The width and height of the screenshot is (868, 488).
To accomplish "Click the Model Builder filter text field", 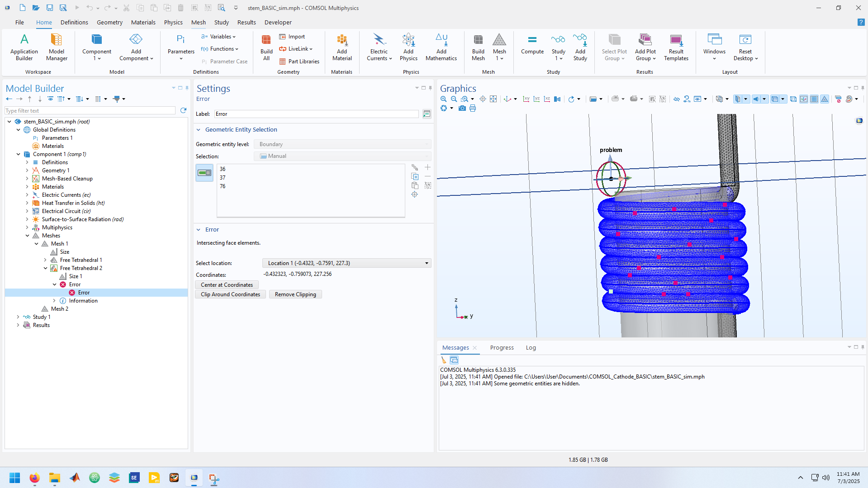I will (90, 111).
